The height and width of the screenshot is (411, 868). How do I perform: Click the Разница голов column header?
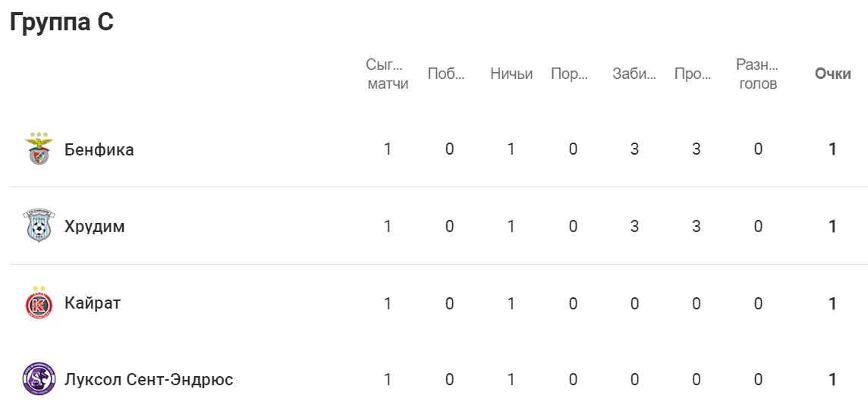[x=758, y=74]
